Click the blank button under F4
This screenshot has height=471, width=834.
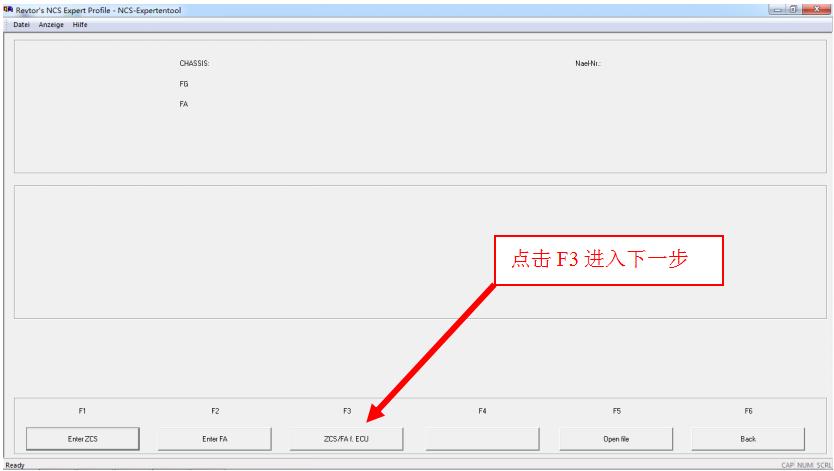482,438
